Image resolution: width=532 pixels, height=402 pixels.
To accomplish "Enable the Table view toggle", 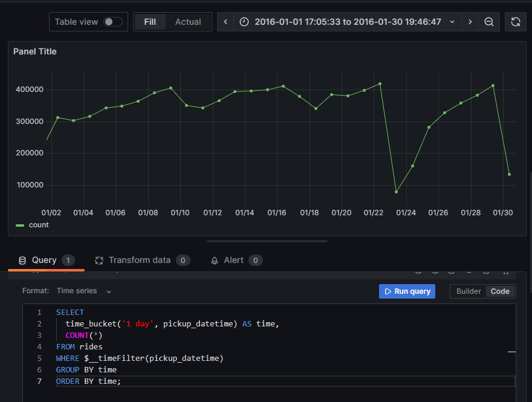I will tap(112, 21).
